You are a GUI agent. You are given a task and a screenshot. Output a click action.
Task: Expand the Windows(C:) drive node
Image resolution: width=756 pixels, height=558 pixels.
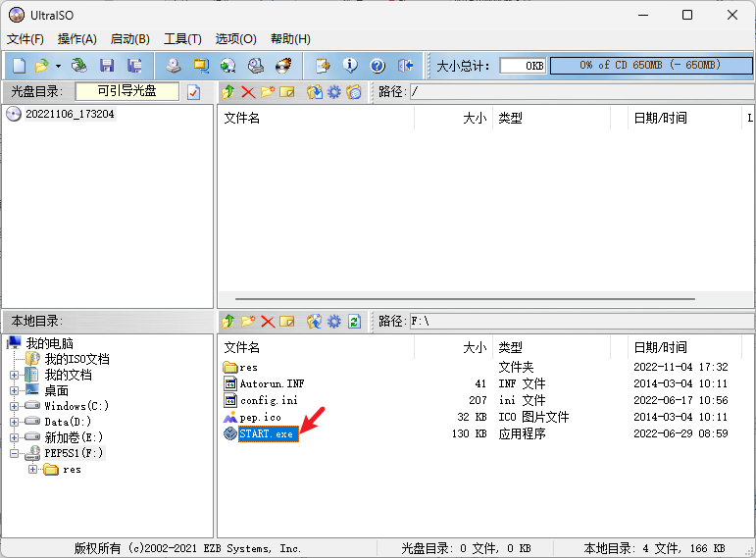[14, 406]
